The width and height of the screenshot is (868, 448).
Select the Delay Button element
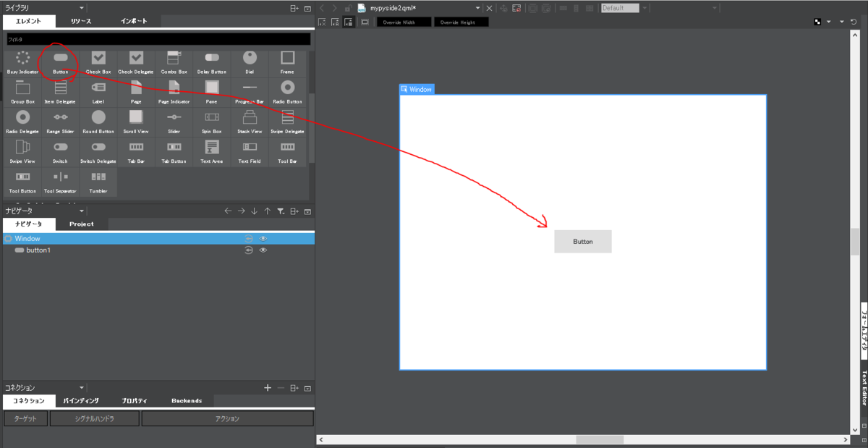[212, 63]
